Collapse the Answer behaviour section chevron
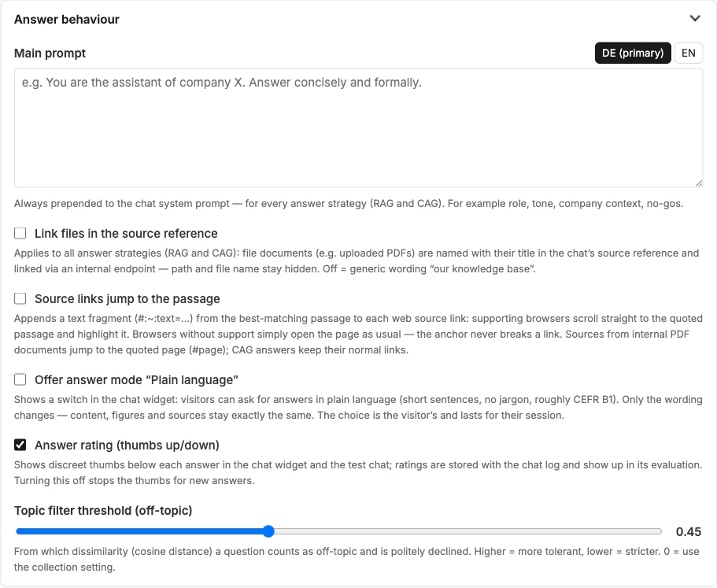 (695, 19)
